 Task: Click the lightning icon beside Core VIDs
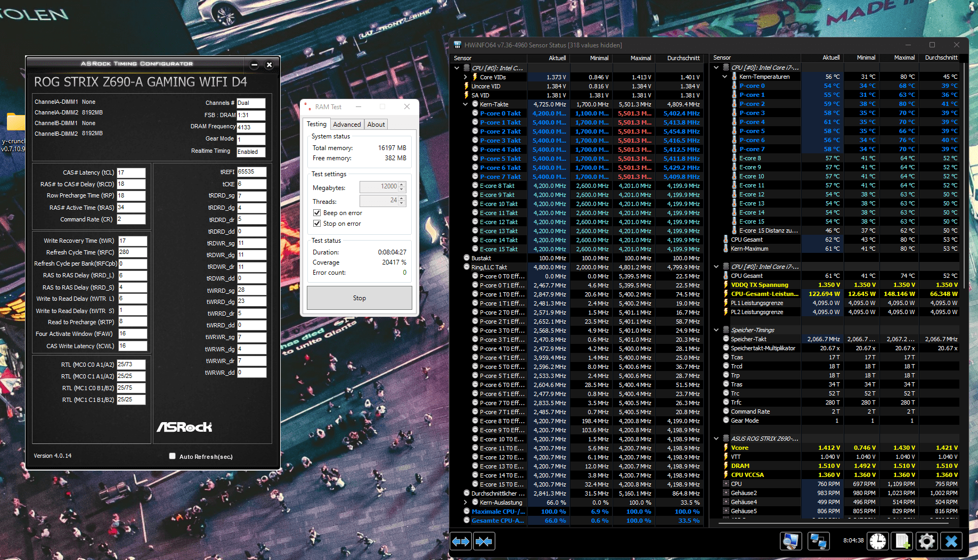[x=475, y=77]
